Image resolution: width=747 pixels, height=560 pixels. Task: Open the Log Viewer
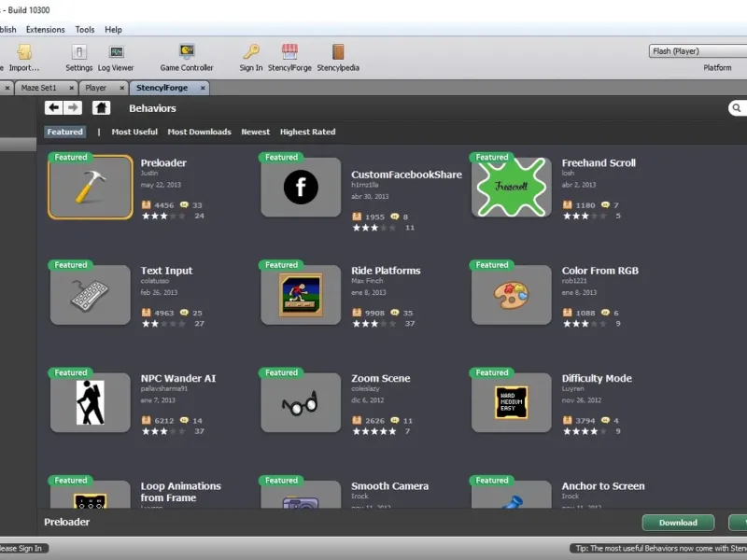pyautogui.click(x=116, y=58)
